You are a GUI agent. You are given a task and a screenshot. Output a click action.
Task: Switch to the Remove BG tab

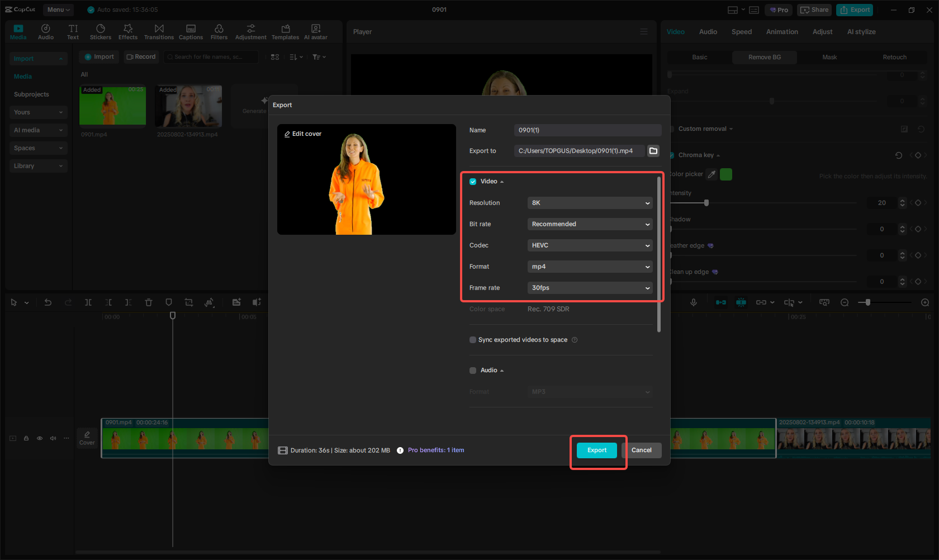764,57
